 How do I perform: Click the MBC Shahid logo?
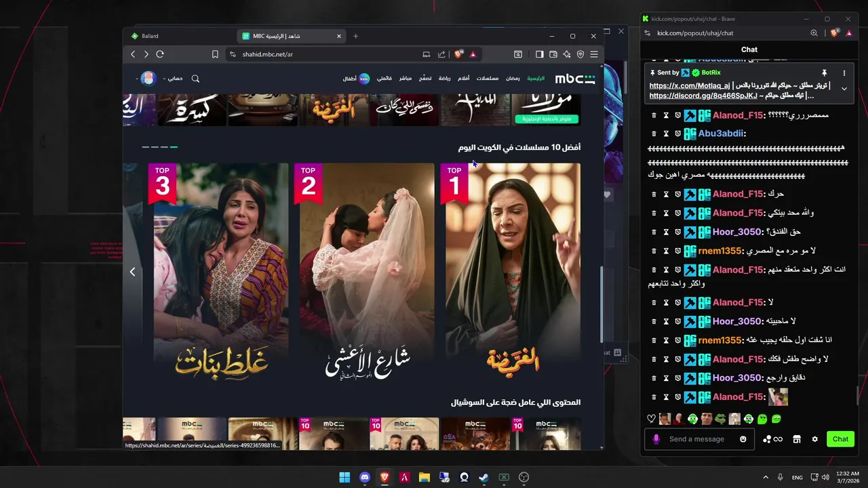(575, 79)
